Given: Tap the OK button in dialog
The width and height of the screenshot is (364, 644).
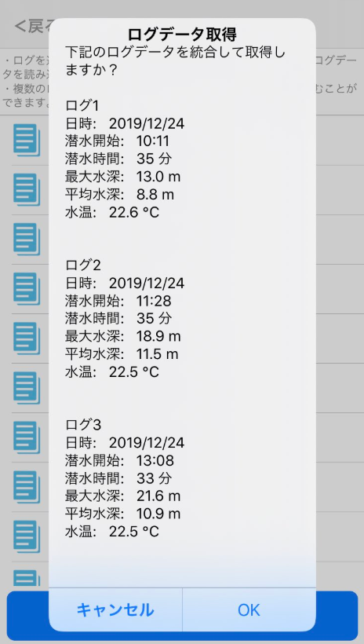Looking at the screenshot, I should click(249, 609).
